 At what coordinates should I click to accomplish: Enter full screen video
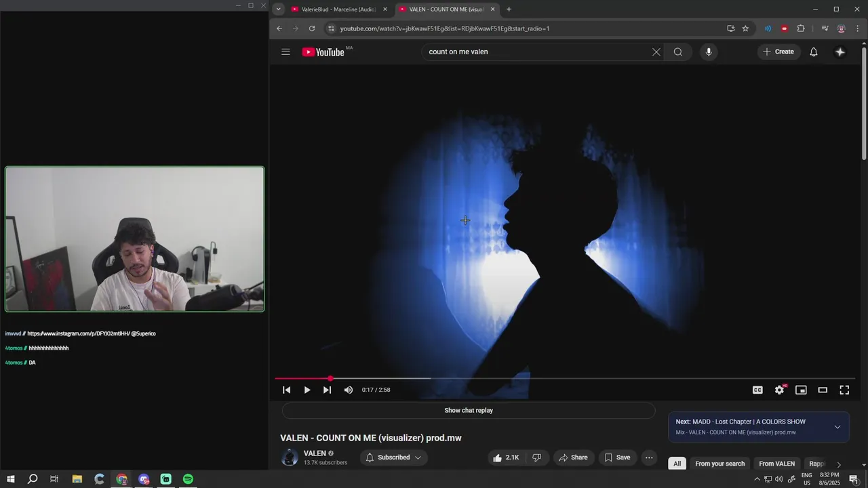844,390
